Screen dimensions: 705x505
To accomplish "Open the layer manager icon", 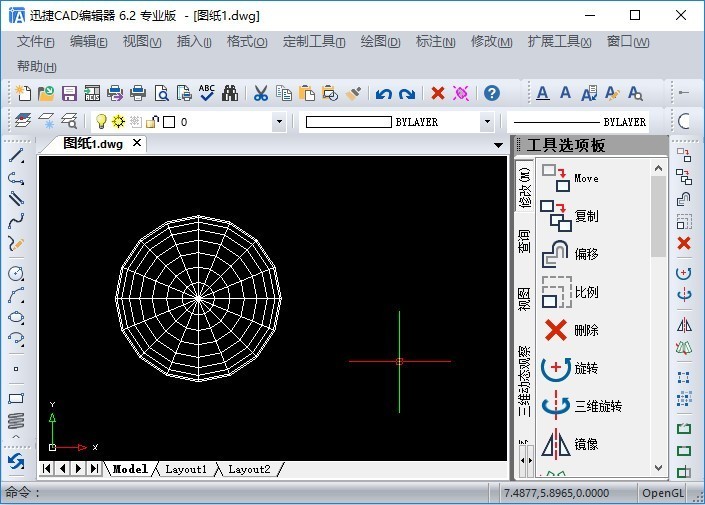I will [x=23, y=121].
